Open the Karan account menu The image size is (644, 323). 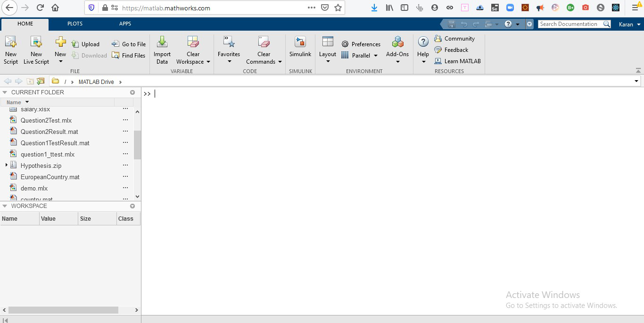630,24
